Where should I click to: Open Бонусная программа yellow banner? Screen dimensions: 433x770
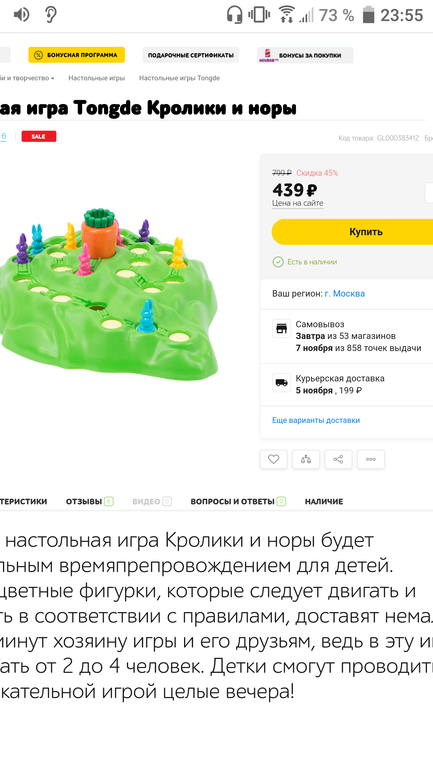pyautogui.click(x=77, y=55)
